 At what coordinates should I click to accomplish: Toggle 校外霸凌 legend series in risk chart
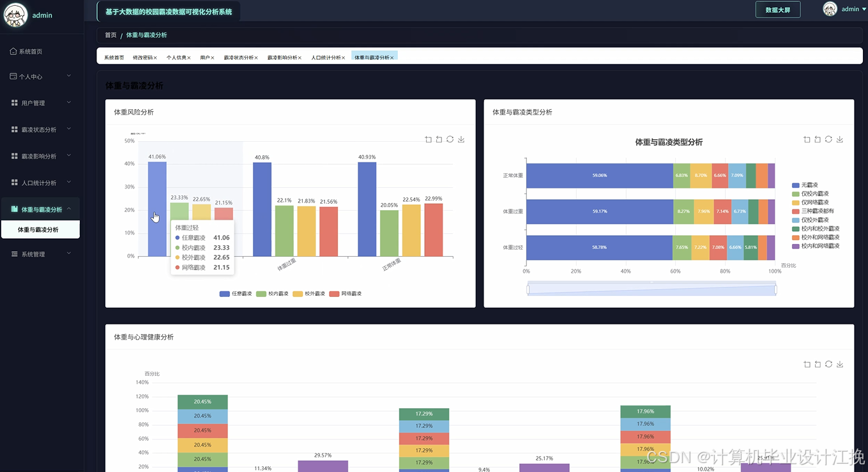[308, 294]
